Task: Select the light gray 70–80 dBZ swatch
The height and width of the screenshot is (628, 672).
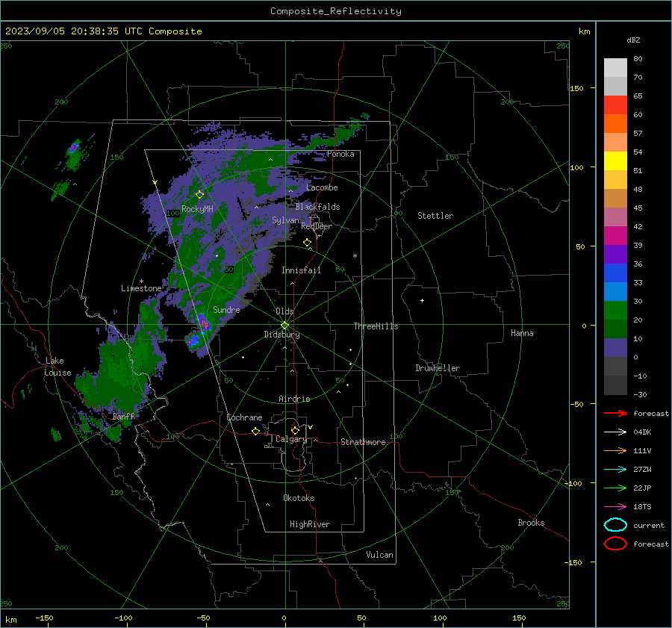Action: point(615,68)
